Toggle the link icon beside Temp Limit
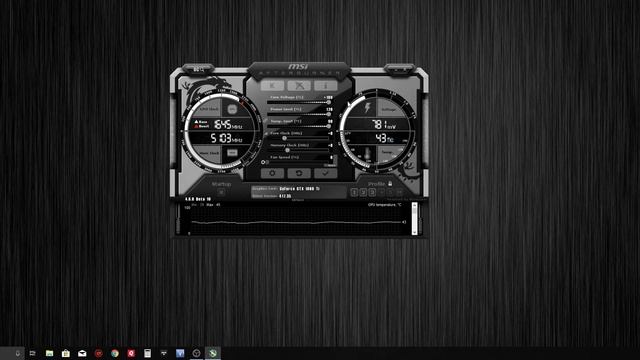Image resolution: width=640 pixels, height=360 pixels. point(265,121)
